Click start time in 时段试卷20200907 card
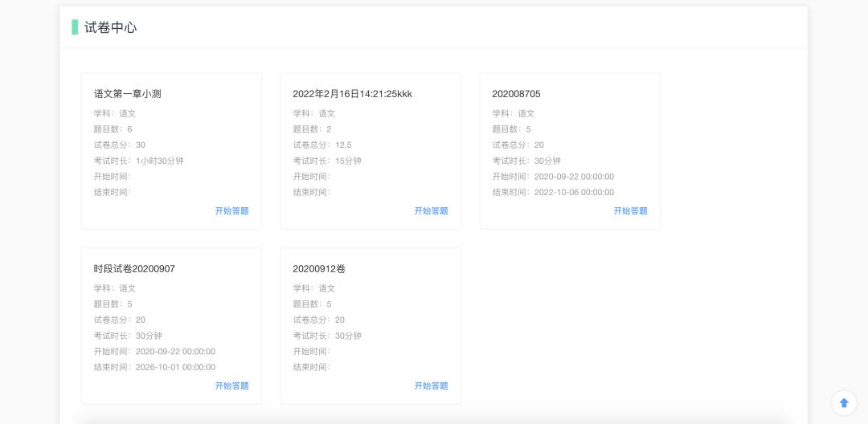Screen dimensions: 868x424 click(x=175, y=352)
